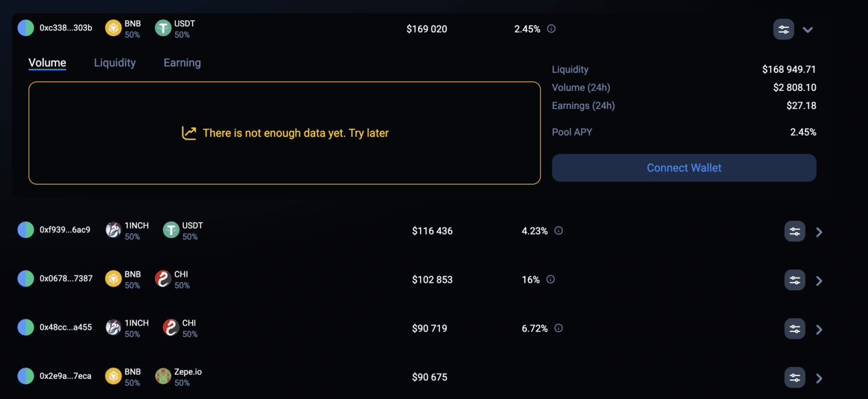Click the BNB token icon in the top pool
The width and height of the screenshot is (868, 399).
113,27
